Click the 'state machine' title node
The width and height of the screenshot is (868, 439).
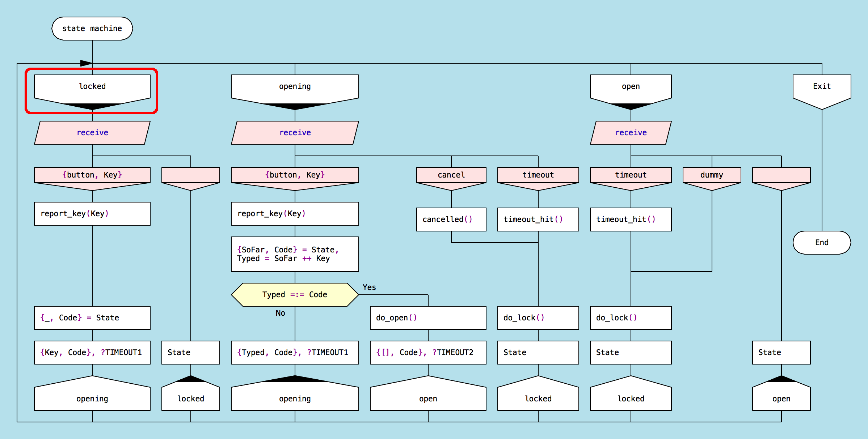pyautogui.click(x=92, y=29)
